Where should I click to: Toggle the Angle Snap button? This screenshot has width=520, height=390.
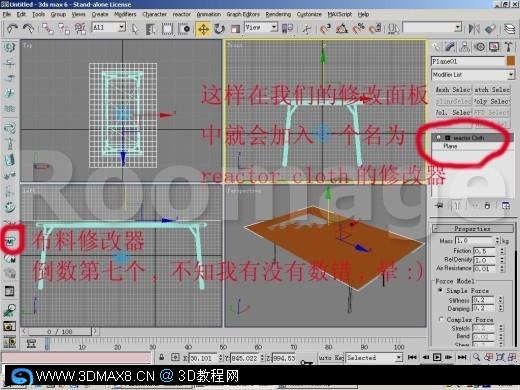(342, 29)
